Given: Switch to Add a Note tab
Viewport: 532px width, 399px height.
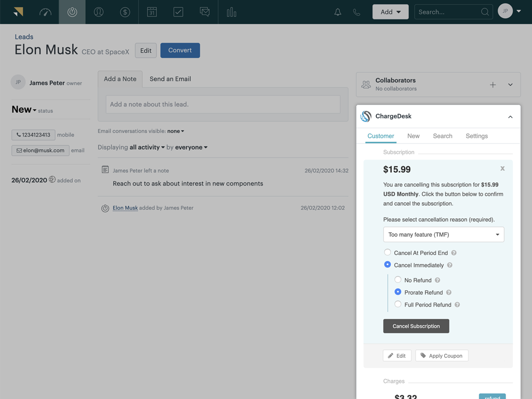Looking at the screenshot, I should coord(120,79).
